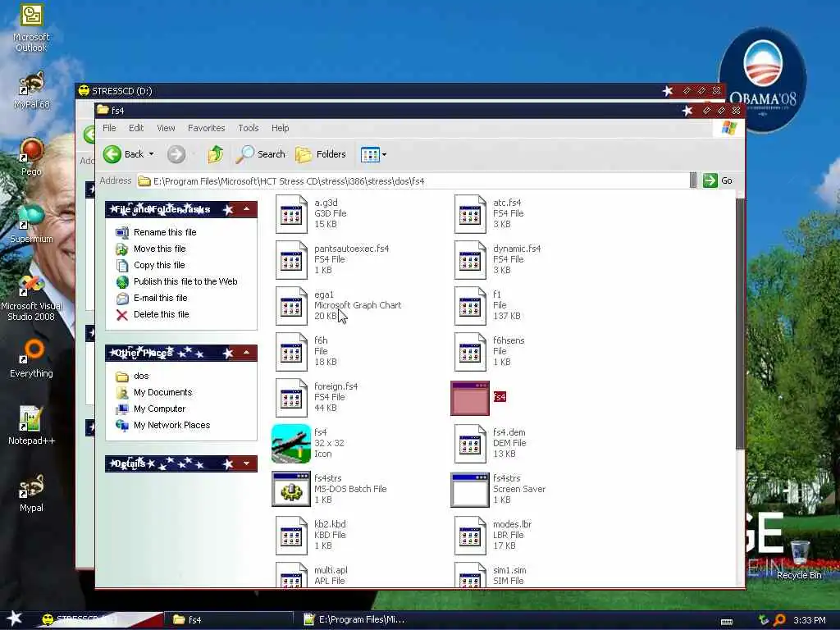The image size is (840, 630).
Task: Select the f6hsens file icon
Action: 470,352
